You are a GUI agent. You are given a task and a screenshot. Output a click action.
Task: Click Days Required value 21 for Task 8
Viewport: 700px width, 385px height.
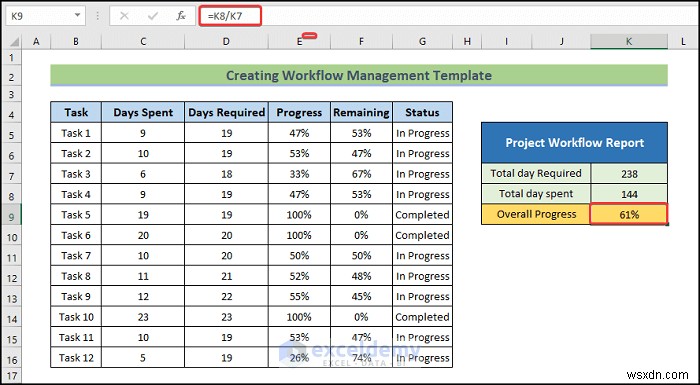coord(226,276)
